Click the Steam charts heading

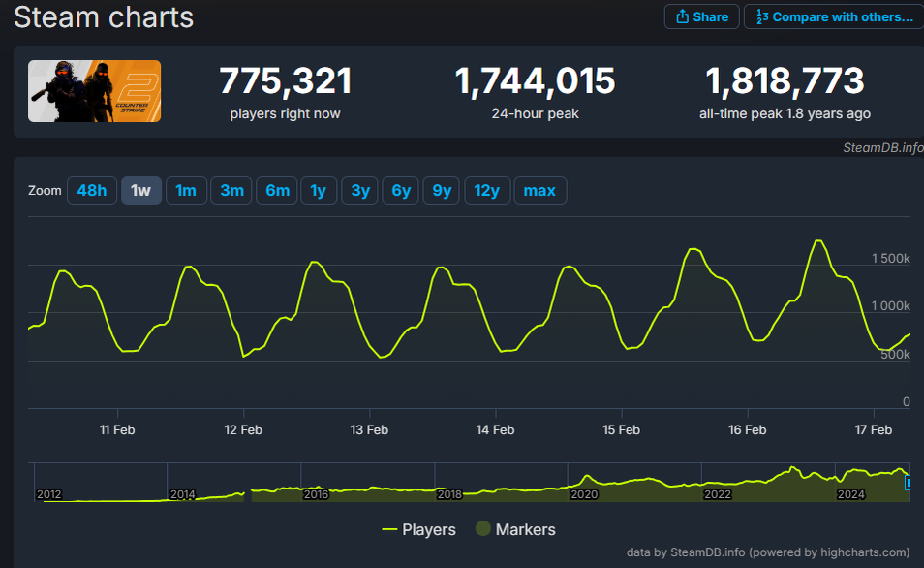[x=104, y=17]
